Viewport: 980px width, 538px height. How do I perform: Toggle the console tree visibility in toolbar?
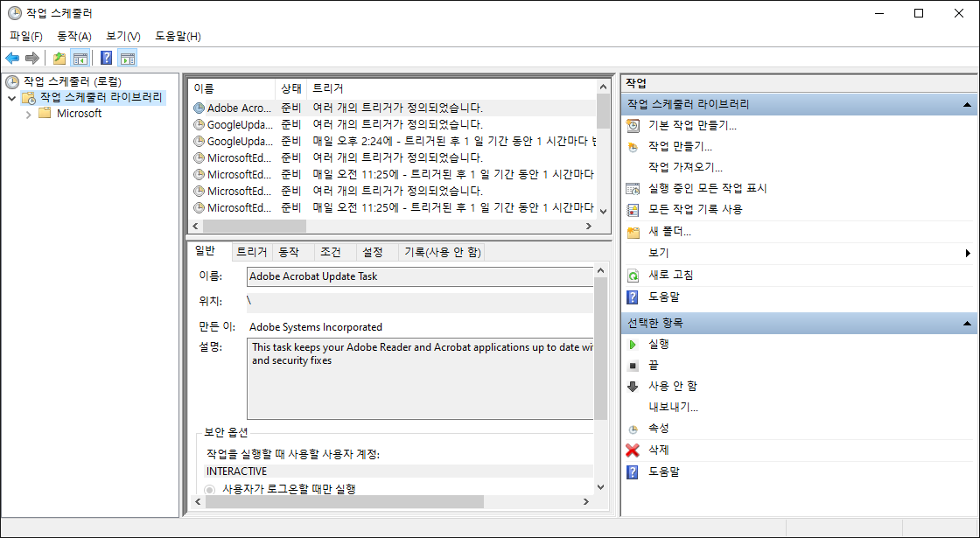(79, 58)
